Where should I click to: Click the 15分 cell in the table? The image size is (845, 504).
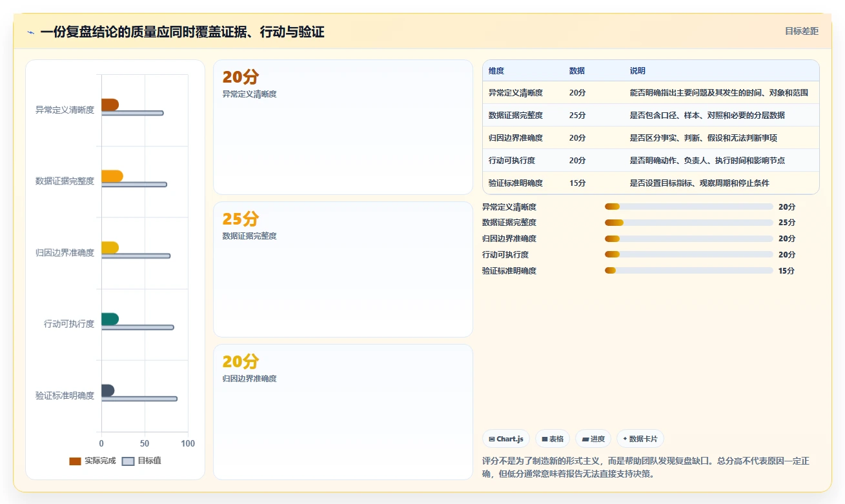(x=578, y=183)
